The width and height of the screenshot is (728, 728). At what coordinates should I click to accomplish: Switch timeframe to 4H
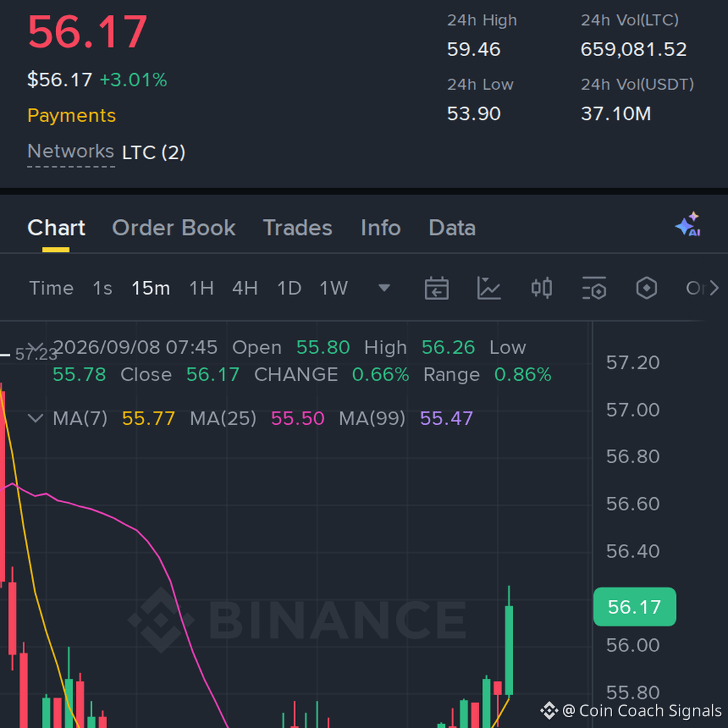245,289
